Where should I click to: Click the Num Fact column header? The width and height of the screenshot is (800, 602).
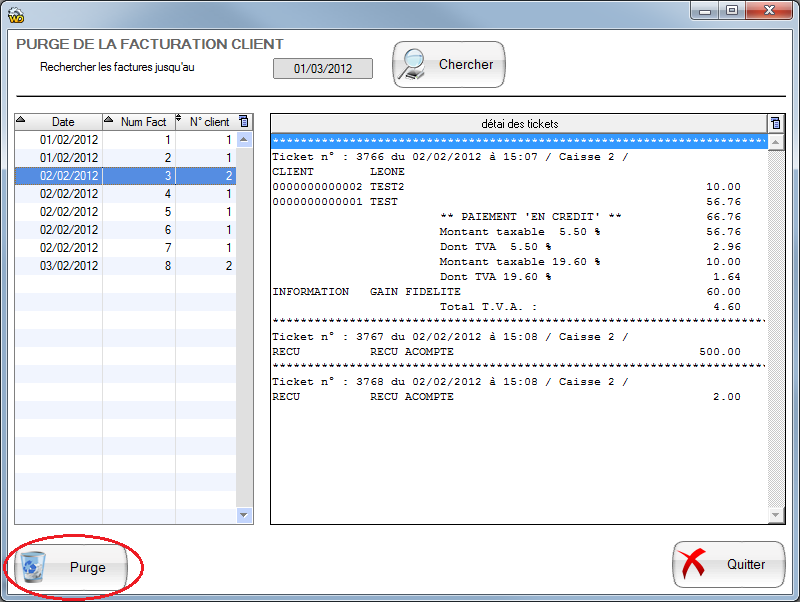click(143, 122)
